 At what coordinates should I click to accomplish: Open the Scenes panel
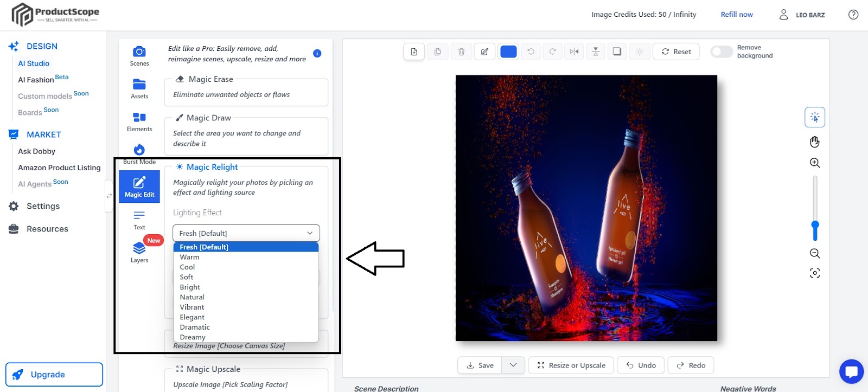pos(139,56)
